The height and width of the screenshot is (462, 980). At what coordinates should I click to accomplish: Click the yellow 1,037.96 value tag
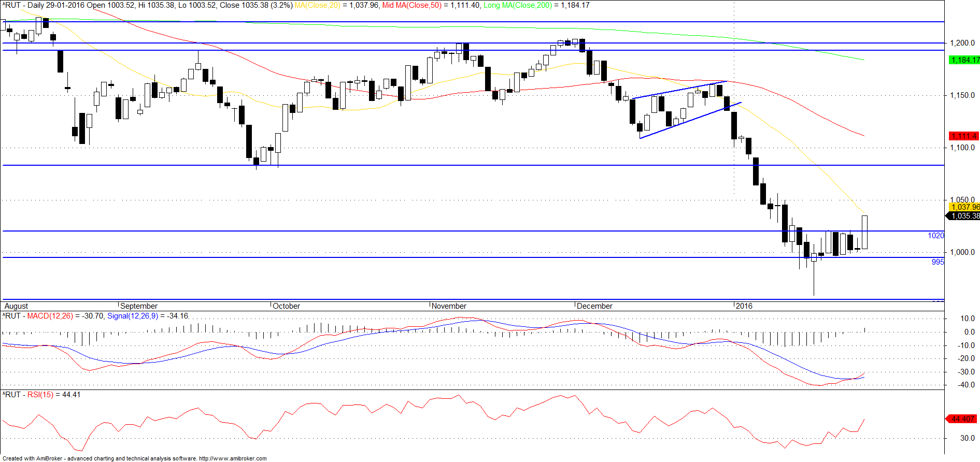tap(964, 207)
